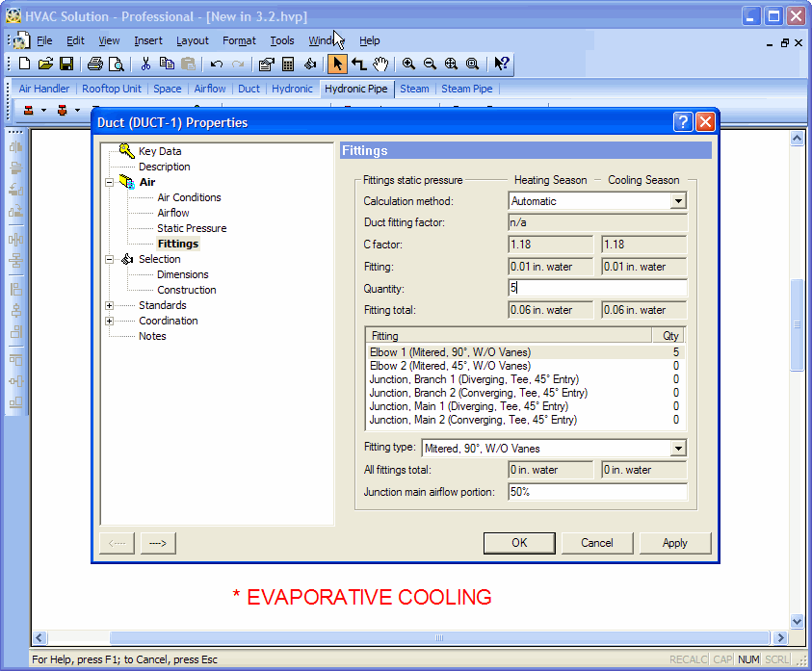This screenshot has width=812, height=671.
Task: Collapse the Selection tree node
Action: click(109, 259)
